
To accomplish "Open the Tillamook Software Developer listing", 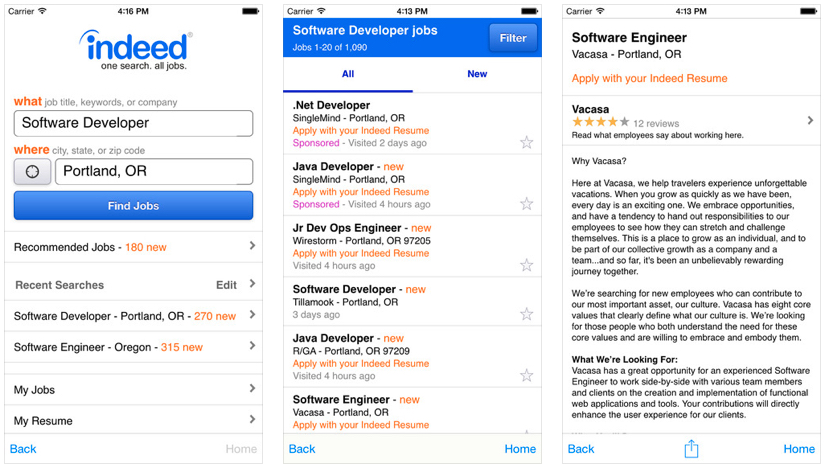I will tap(412, 301).
